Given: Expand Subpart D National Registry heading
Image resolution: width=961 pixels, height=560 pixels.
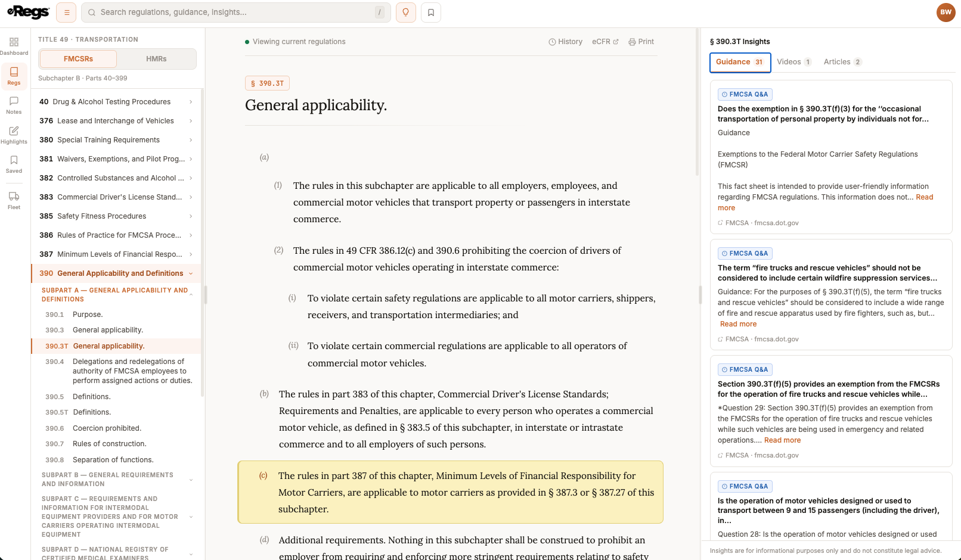Looking at the screenshot, I should click(116, 553).
